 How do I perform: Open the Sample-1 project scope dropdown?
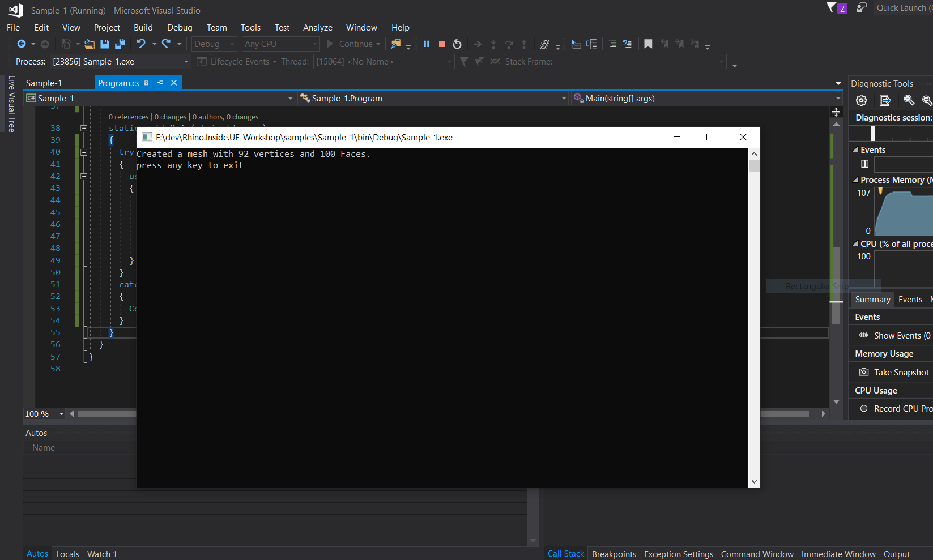click(159, 99)
